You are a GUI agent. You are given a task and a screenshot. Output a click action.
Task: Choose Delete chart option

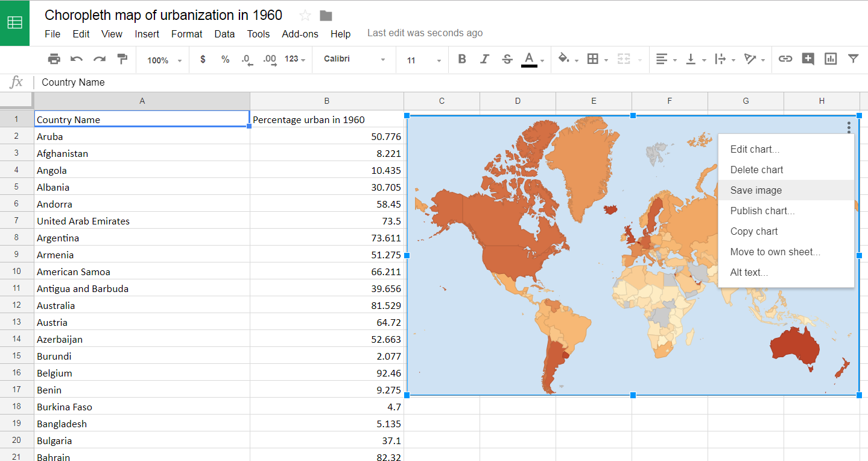(x=786, y=170)
